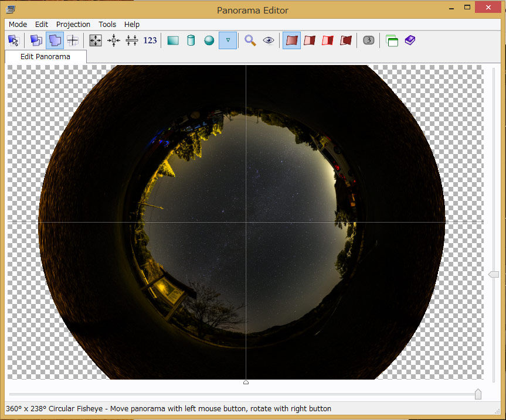Viewport: 506px width, 420px height.
Task: Open the highlighted projection dropdown arrow
Action: (228, 40)
